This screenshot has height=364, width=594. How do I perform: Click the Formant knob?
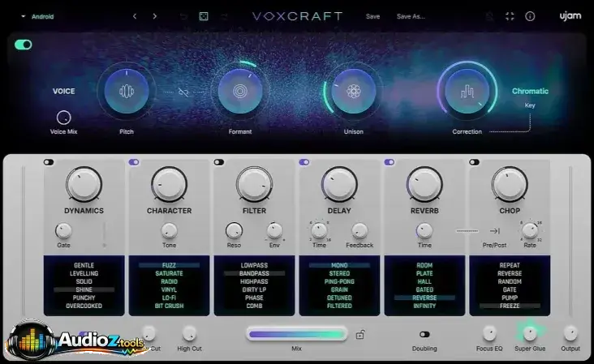(x=240, y=91)
